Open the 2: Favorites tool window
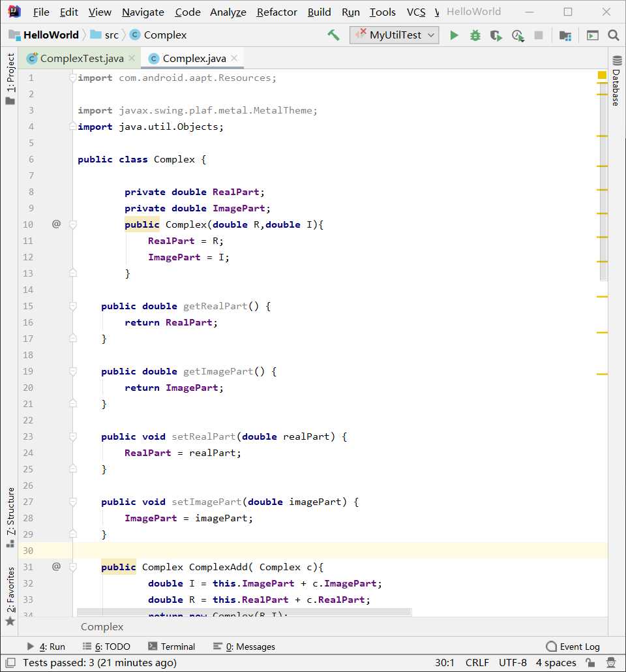 pyautogui.click(x=10, y=596)
